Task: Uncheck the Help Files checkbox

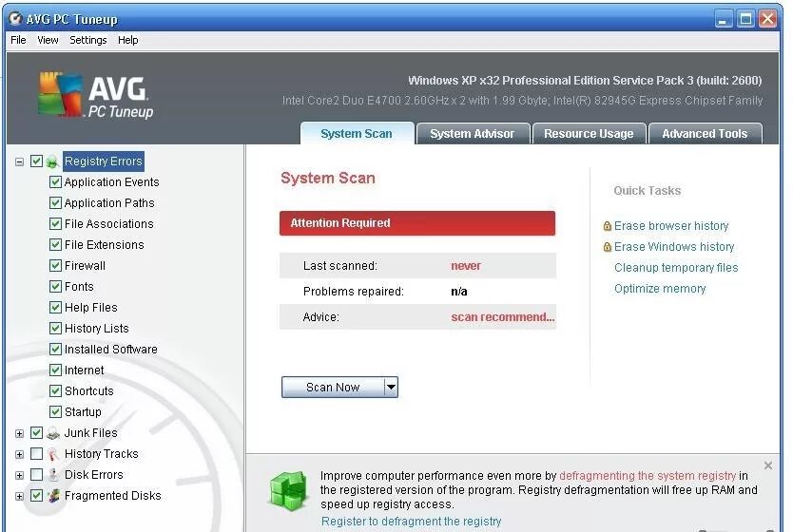Action: click(x=56, y=308)
